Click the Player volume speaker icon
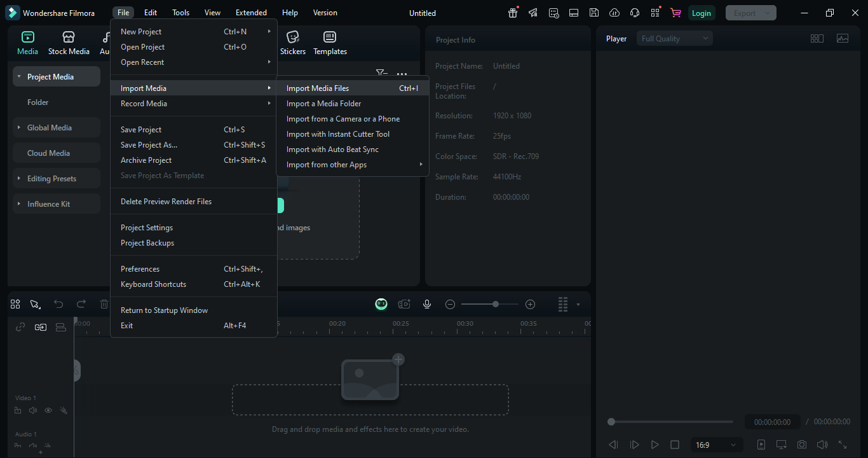Screen dimensions: 868x458 click(x=822, y=445)
